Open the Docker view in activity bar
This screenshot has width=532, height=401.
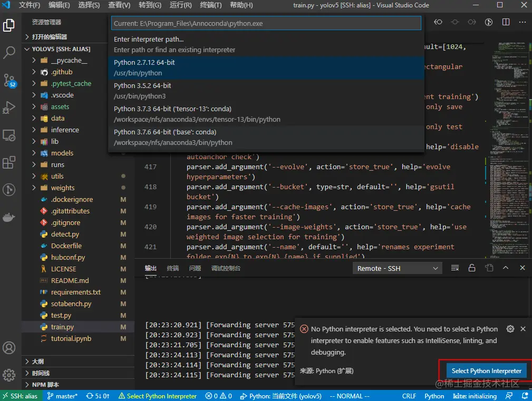pos(9,217)
